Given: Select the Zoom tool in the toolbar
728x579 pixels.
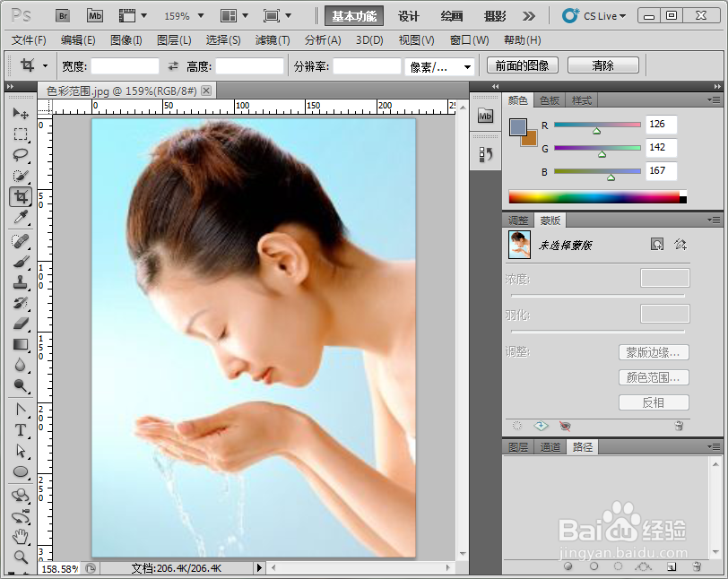Looking at the screenshot, I should 22,557.
